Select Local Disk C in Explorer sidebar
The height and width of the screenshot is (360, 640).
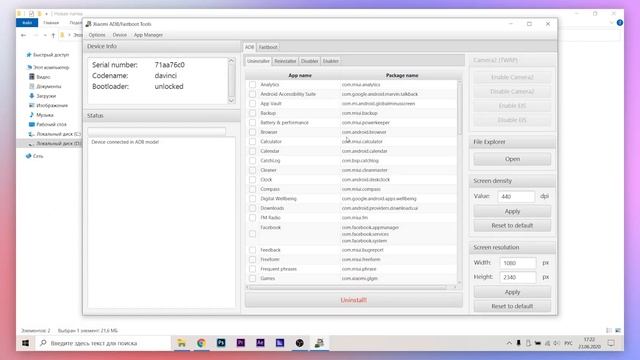pyautogui.click(x=55, y=134)
